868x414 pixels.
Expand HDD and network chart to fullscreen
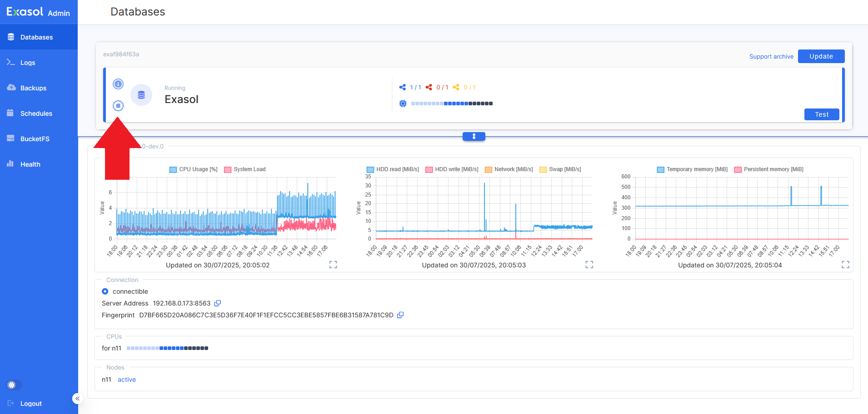[x=589, y=265]
